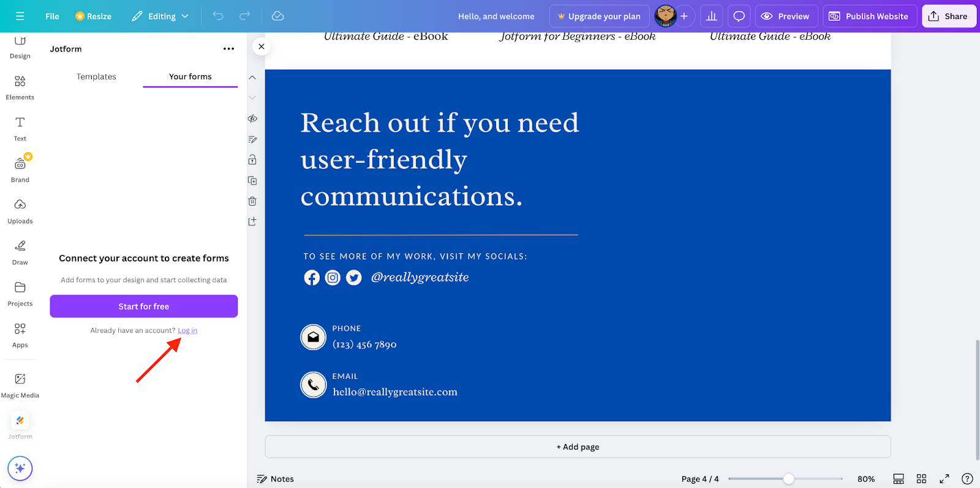
Task: Click the Log in link
Action: click(x=187, y=331)
